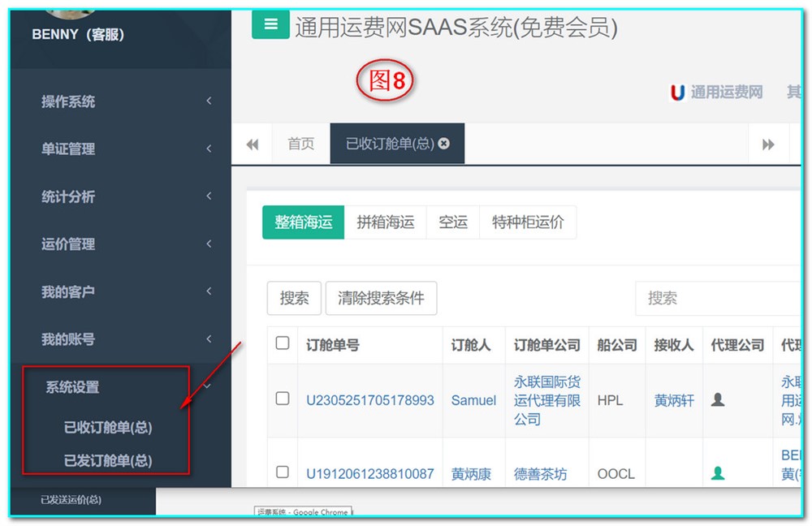Click the 通用运费网 logo icon
The width and height of the screenshot is (812, 526).
pyautogui.click(x=676, y=93)
